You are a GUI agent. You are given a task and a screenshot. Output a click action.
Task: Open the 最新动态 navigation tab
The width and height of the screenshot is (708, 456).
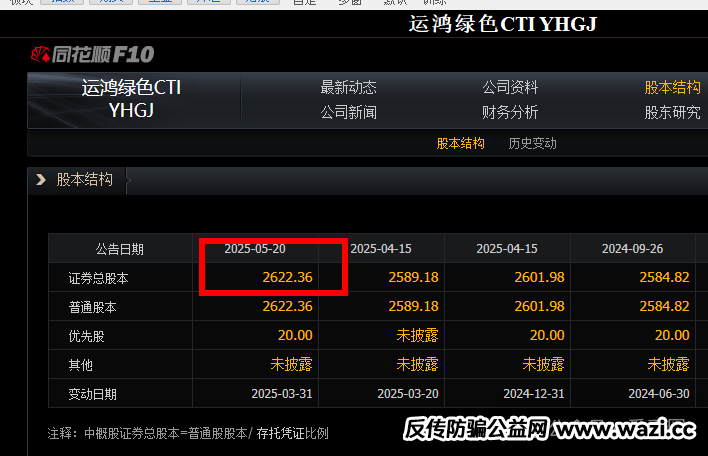(348, 87)
